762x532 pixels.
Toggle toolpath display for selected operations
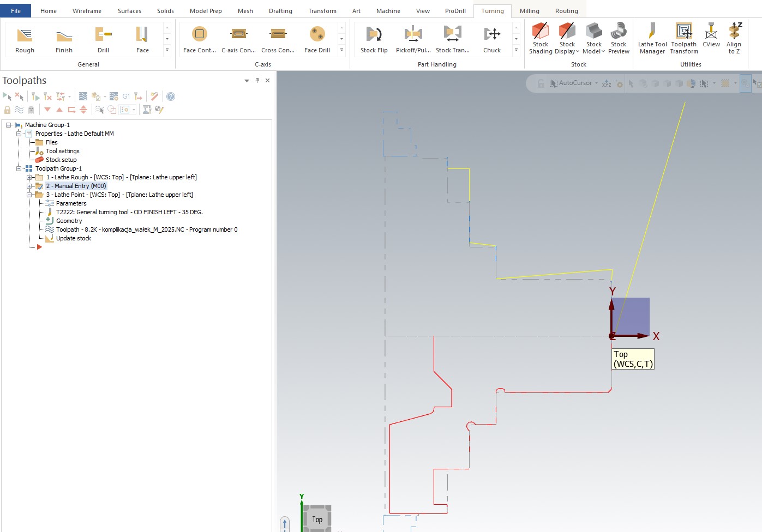click(19, 110)
